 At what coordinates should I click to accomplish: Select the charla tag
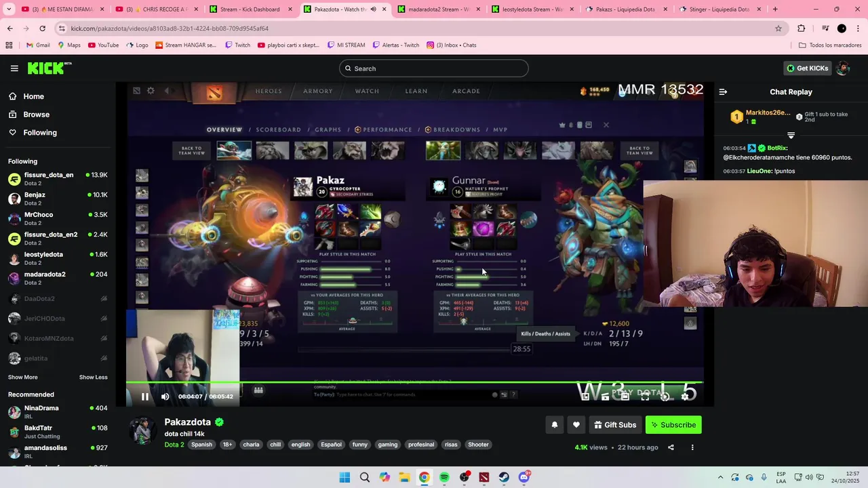pyautogui.click(x=251, y=445)
